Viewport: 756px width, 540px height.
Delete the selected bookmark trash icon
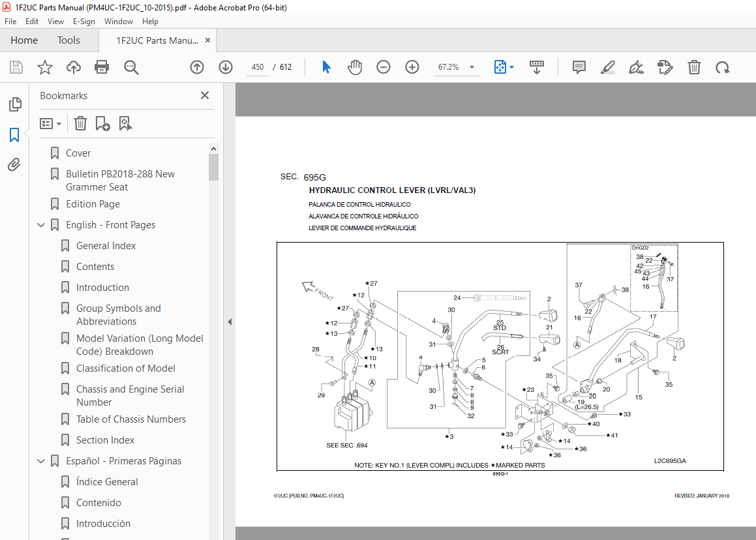[x=80, y=123]
